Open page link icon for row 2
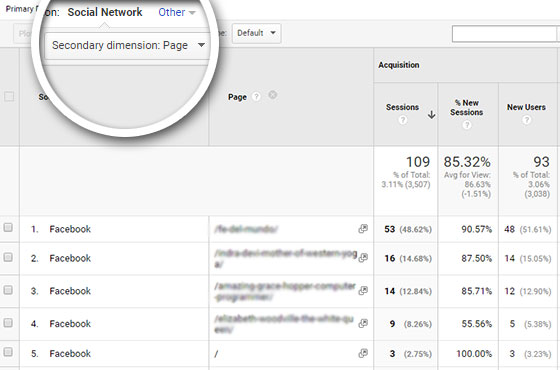 363,258
